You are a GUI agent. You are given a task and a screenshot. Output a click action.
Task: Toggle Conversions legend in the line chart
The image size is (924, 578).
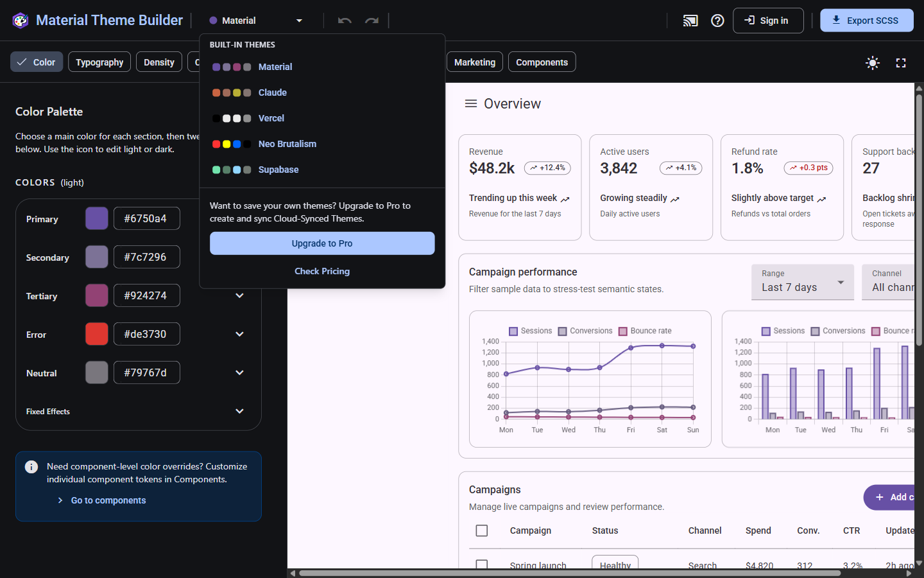point(585,331)
